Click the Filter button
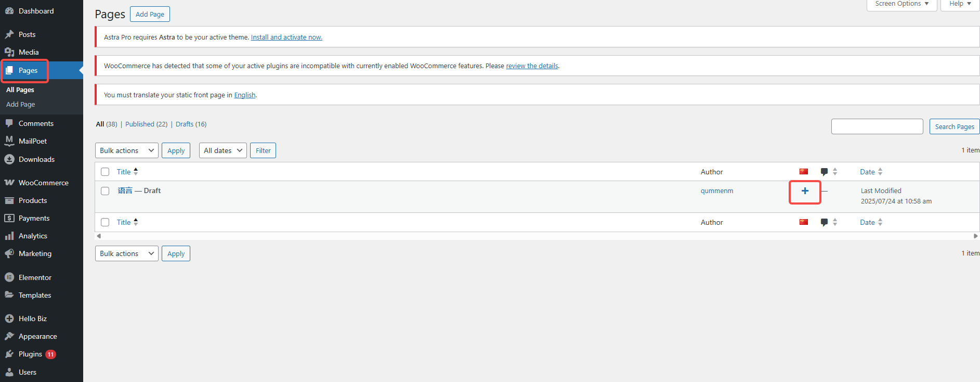The height and width of the screenshot is (382, 980). coord(263,150)
